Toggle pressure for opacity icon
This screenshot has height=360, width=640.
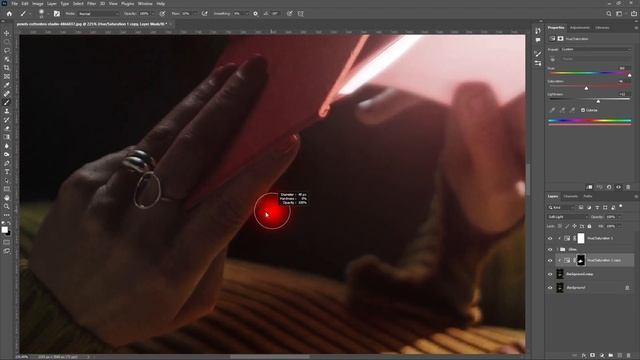(162, 13)
